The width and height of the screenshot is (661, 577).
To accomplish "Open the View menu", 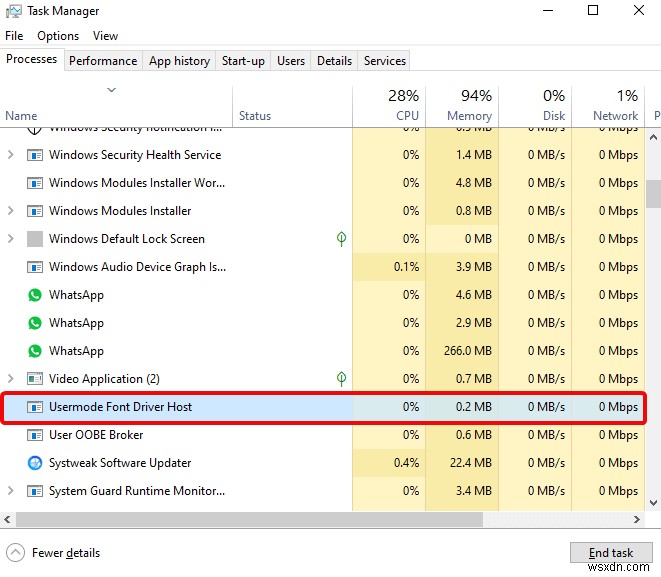I will tap(105, 36).
